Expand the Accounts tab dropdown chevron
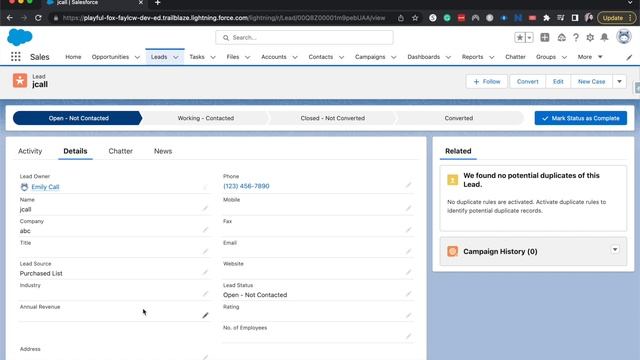Viewport: 640px width, 360px height. click(295, 57)
